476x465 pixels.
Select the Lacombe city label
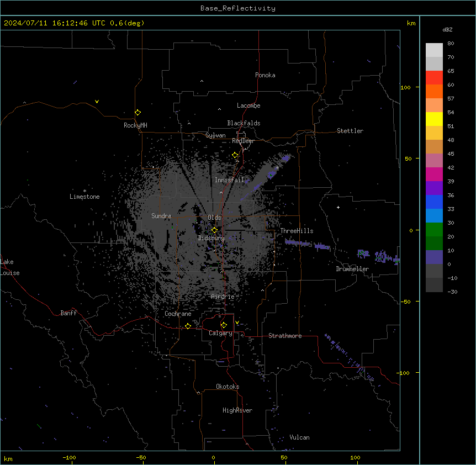tap(248, 105)
